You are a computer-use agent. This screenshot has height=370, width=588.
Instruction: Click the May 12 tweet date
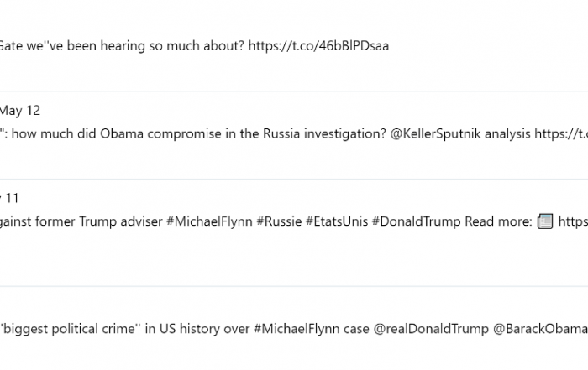tap(20, 111)
